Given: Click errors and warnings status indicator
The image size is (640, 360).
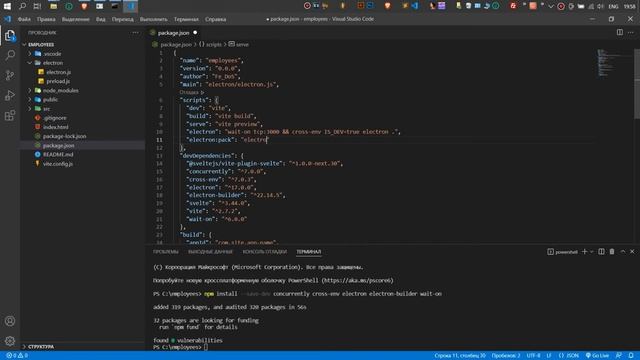Looking at the screenshot, I should pyautogui.click(x=17, y=356).
